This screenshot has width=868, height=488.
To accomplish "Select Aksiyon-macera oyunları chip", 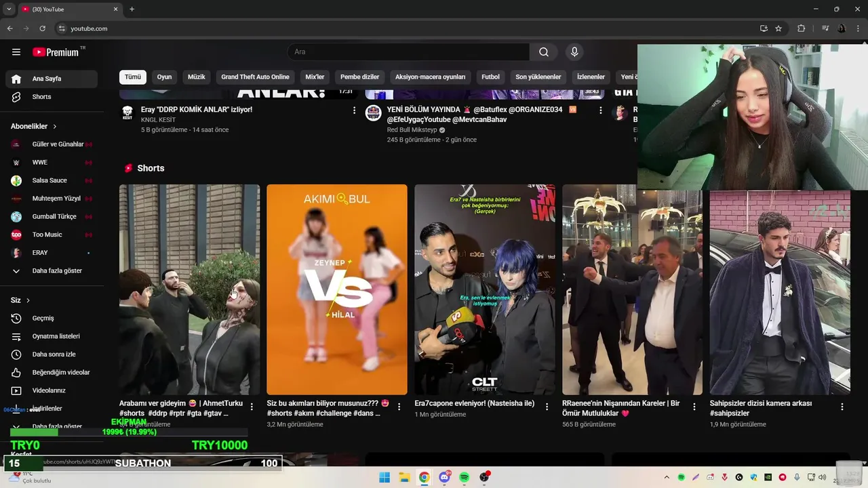I will point(431,77).
